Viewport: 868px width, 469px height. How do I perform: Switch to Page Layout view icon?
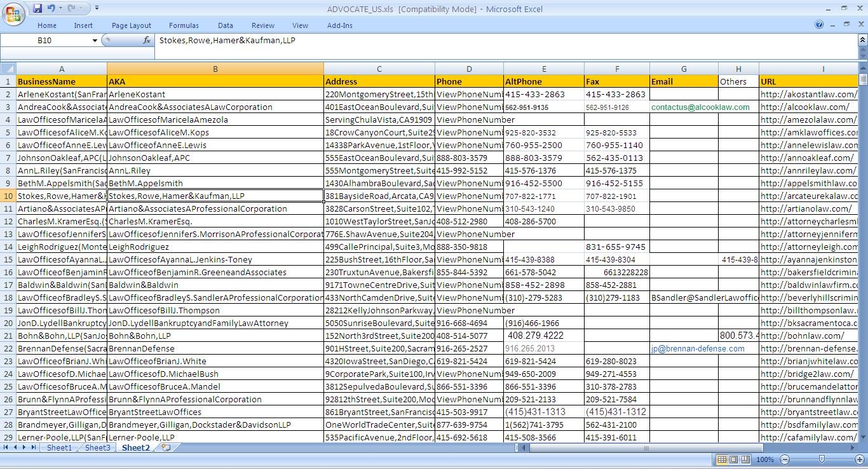click(x=733, y=459)
